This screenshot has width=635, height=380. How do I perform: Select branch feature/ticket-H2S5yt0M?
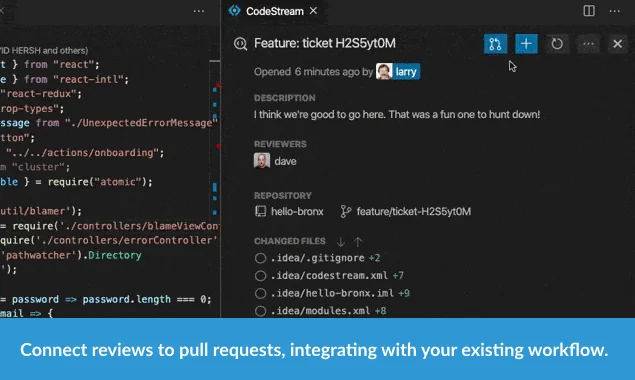pos(413,211)
